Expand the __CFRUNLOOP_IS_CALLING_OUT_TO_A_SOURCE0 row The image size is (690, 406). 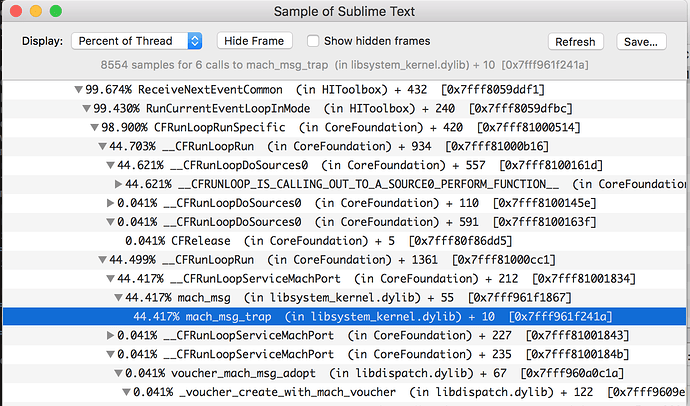pyautogui.click(x=118, y=184)
